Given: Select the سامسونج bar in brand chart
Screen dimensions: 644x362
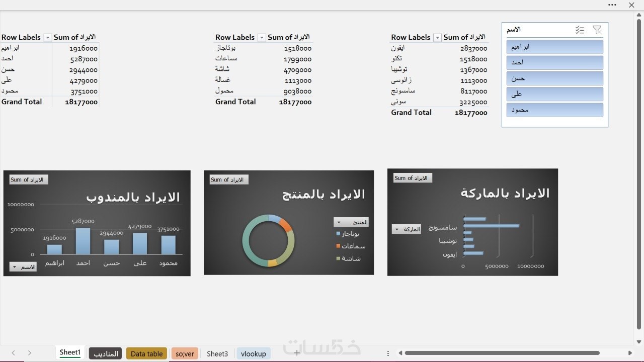Looking at the screenshot, I should click(491, 226).
